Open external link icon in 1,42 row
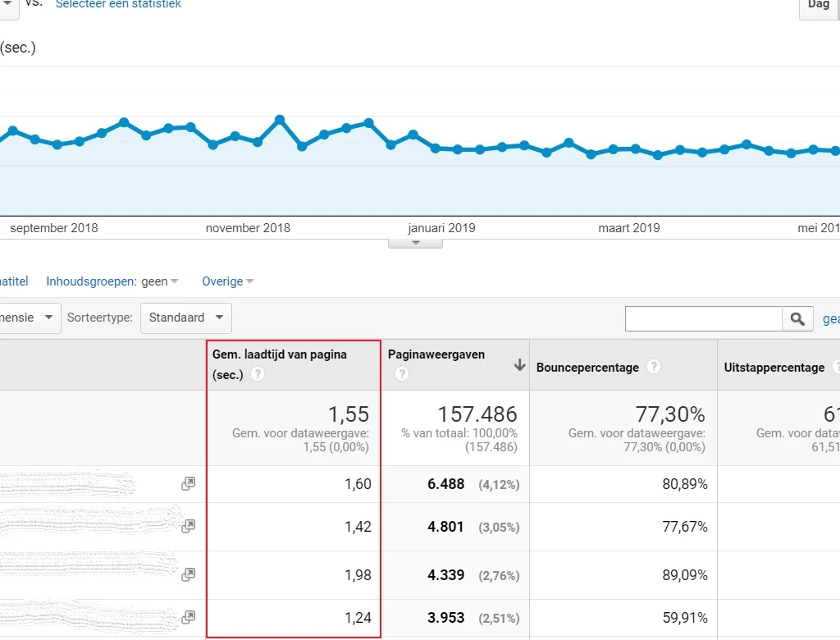The height and width of the screenshot is (640, 840). (189, 526)
